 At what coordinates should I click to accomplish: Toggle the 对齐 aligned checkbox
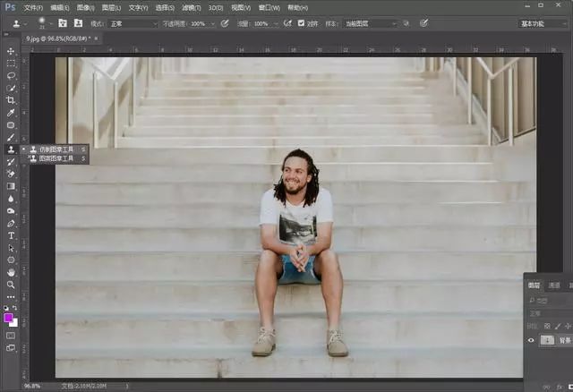301,23
